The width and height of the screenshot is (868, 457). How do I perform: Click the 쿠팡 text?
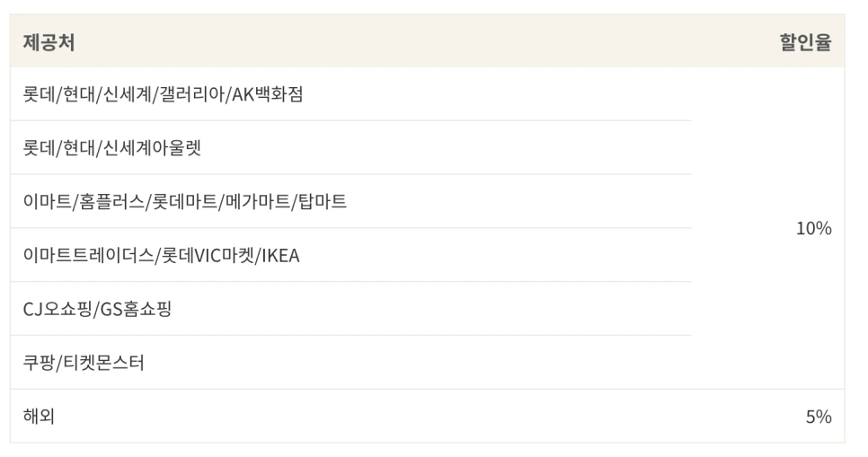39,363
